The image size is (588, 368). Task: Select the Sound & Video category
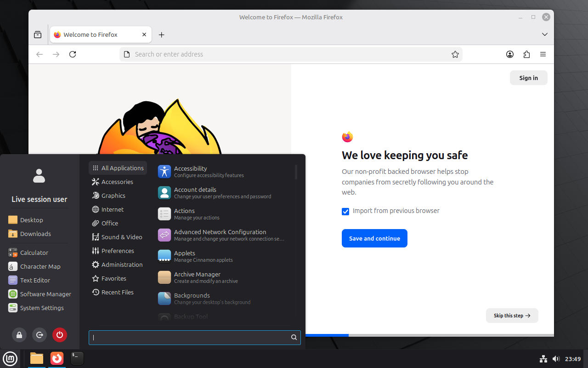pyautogui.click(x=118, y=237)
